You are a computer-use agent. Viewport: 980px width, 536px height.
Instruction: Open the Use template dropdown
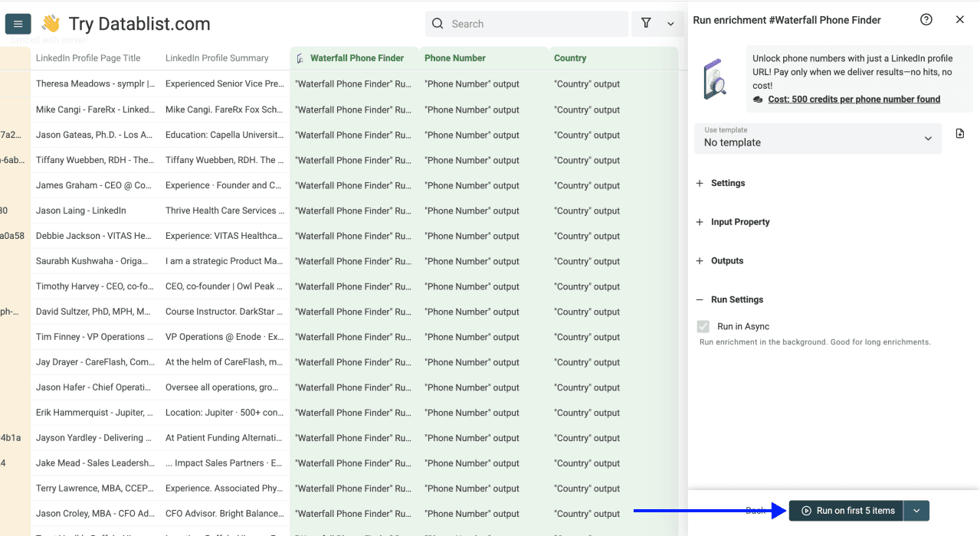pyautogui.click(x=818, y=139)
